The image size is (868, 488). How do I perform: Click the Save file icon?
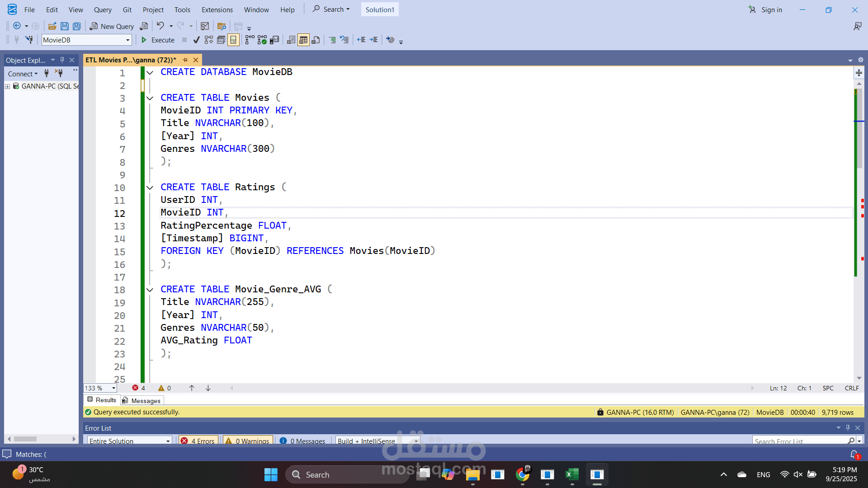tap(65, 26)
